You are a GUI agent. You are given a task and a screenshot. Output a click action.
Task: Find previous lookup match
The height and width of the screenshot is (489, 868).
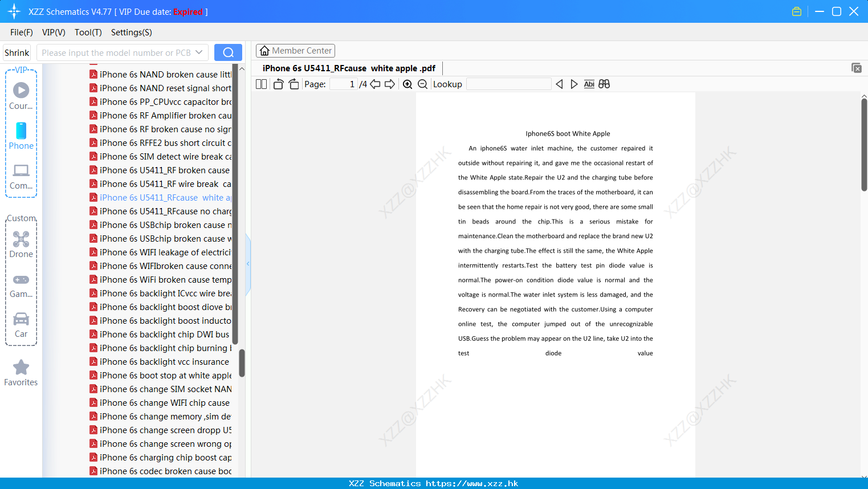(x=559, y=84)
